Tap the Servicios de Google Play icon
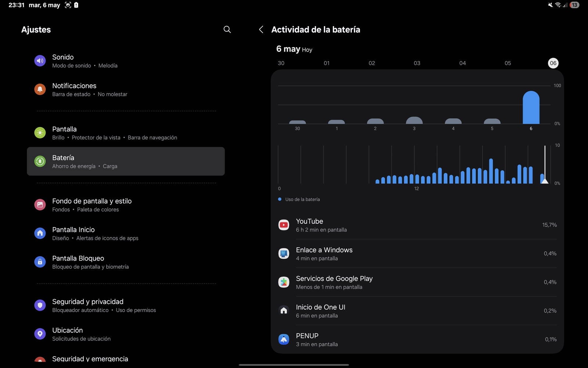This screenshot has width=588, height=368. 284,282
